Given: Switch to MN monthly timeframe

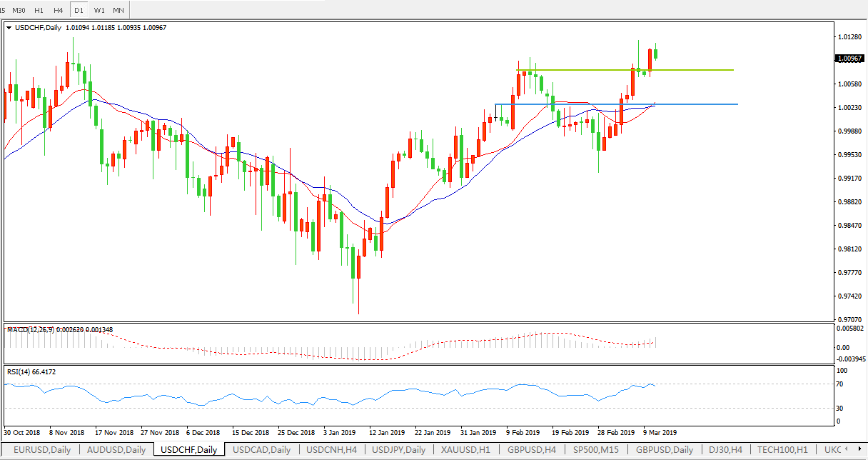Looking at the screenshot, I should (x=118, y=10).
